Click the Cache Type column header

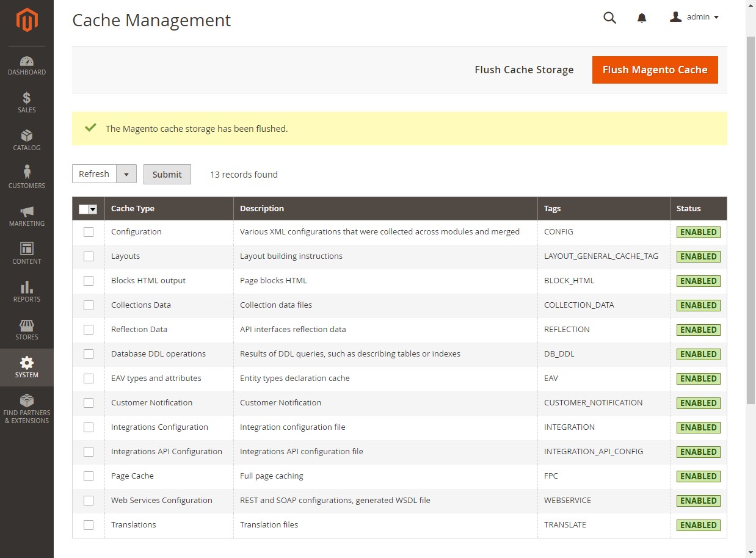tap(169, 209)
